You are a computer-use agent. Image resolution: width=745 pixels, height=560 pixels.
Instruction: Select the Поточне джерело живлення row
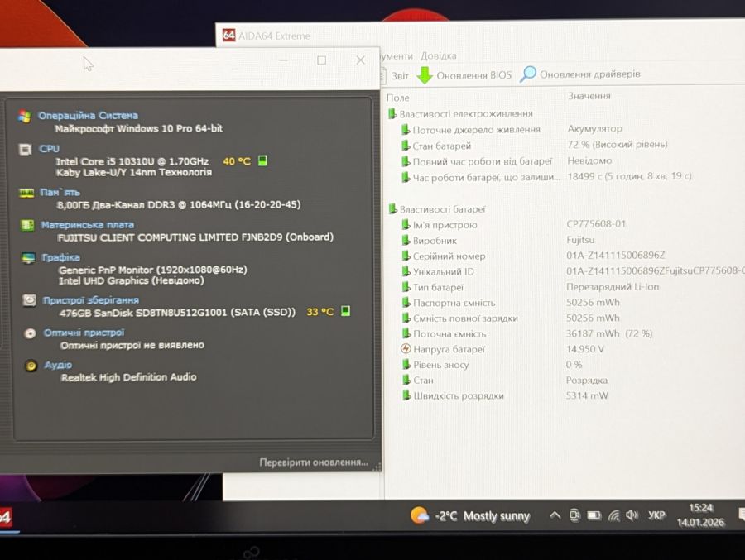(512, 129)
